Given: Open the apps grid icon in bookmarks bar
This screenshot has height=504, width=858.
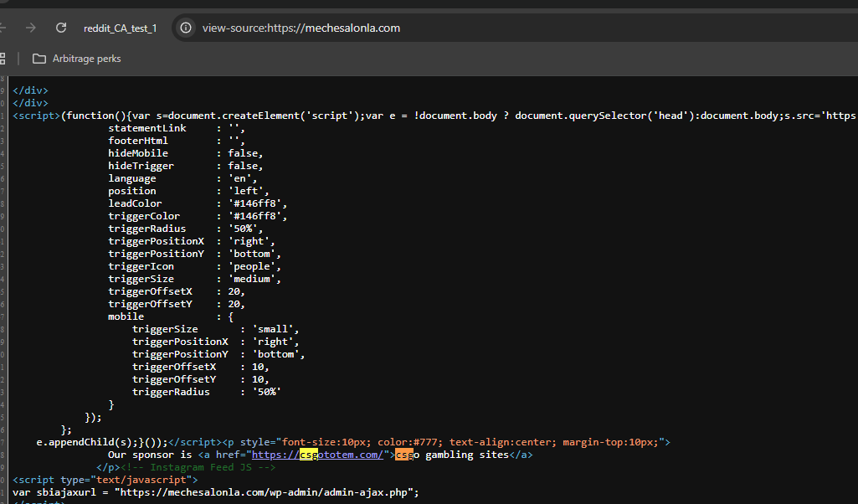Looking at the screenshot, I should tap(3, 59).
